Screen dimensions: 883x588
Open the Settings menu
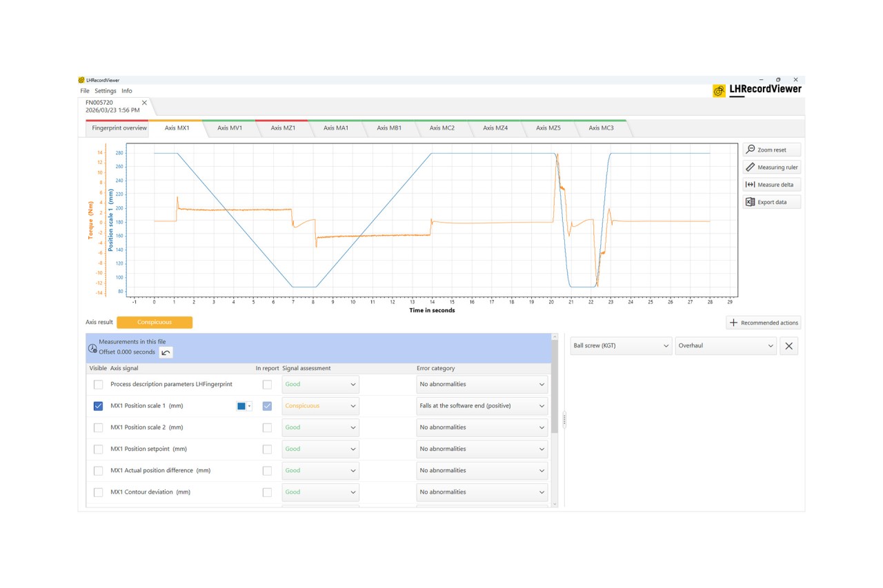106,91
